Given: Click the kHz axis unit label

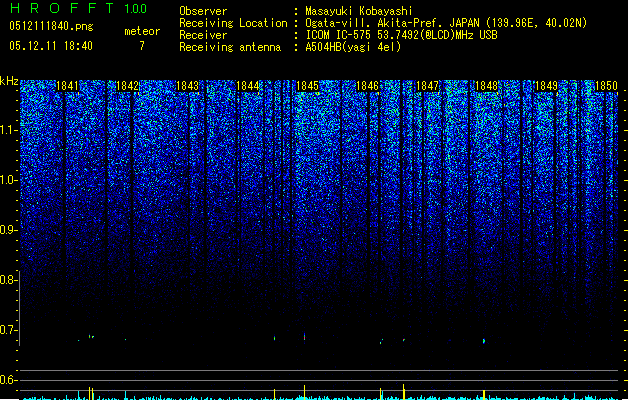Looking at the screenshot, I should click(x=9, y=81).
